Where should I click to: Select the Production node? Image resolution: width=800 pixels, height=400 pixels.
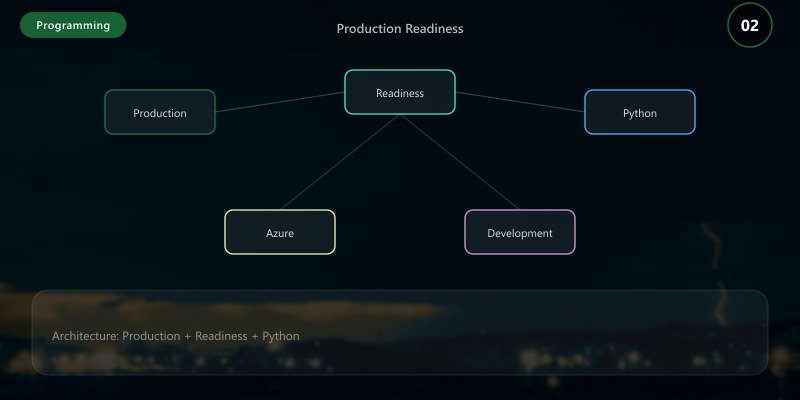click(160, 112)
